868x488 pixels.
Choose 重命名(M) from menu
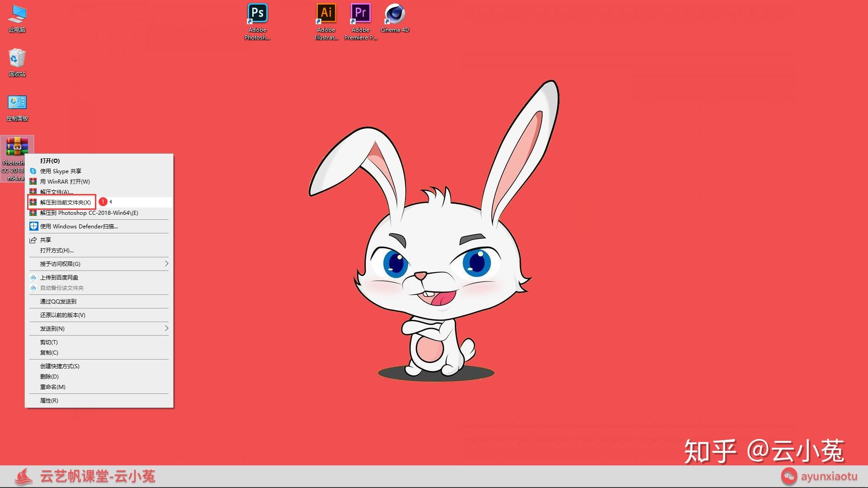click(99, 387)
